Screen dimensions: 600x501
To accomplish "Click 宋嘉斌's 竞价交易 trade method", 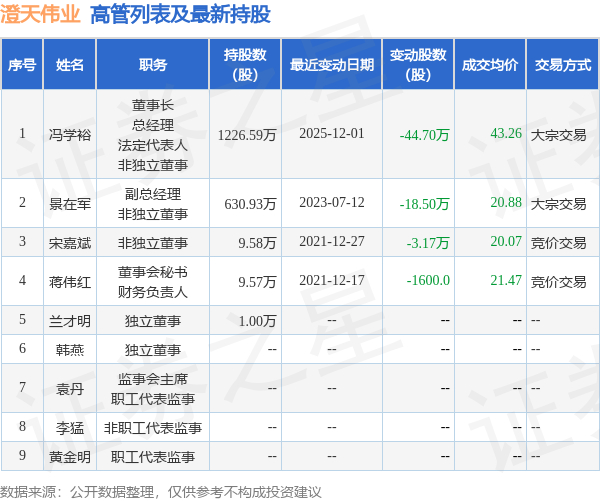I will click(558, 243).
